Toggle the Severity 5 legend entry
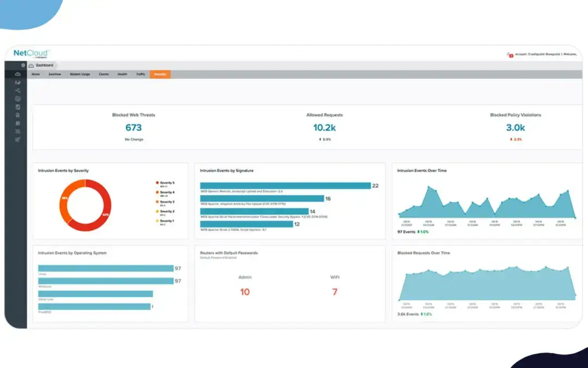Viewport: 588px width, 368px height. (x=166, y=183)
